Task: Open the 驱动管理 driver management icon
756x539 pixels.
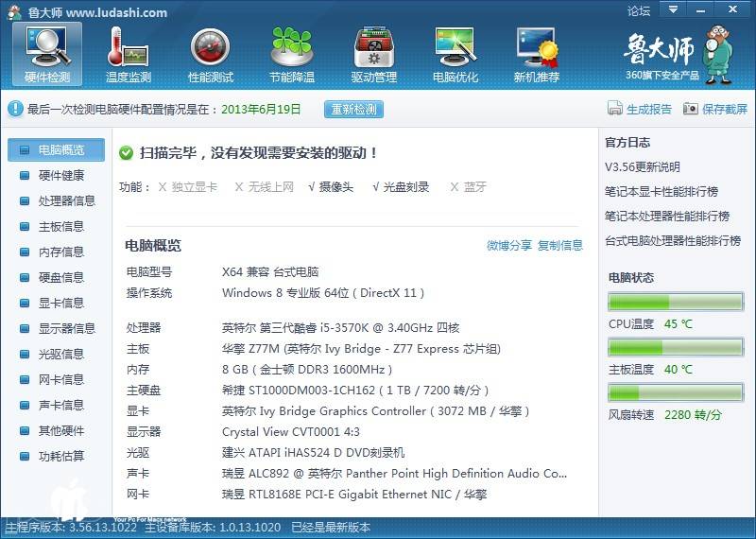Action: tap(374, 47)
